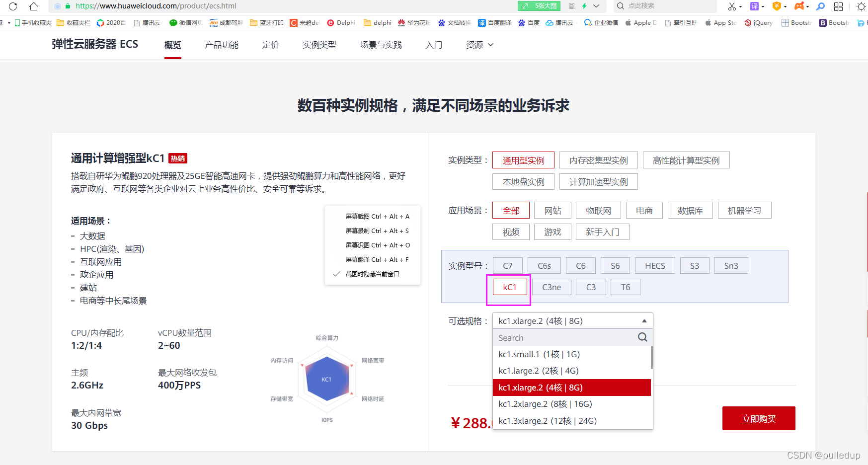
Task: Switch to the 实例类型 tab
Action: point(319,45)
